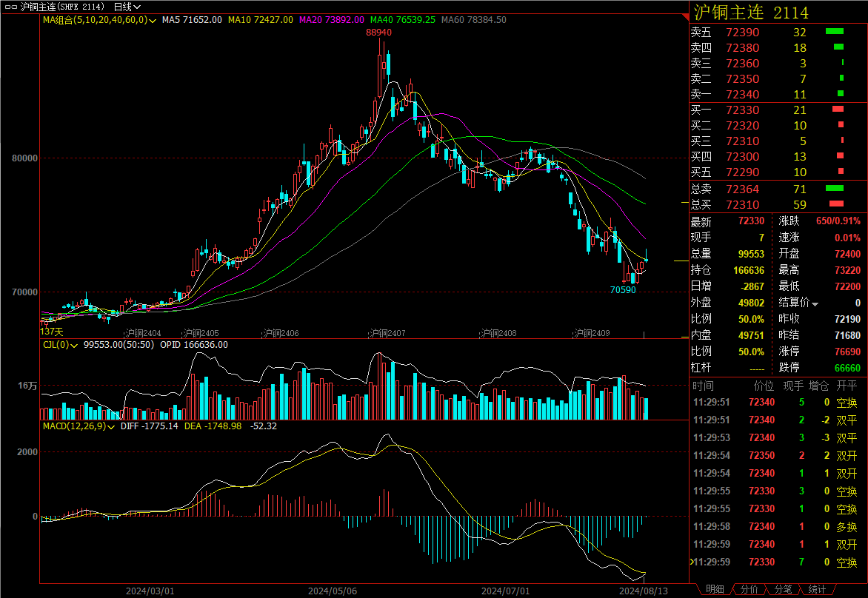868x598 pixels.
Task: Switch to the 明细 tab
Action: pos(715,590)
